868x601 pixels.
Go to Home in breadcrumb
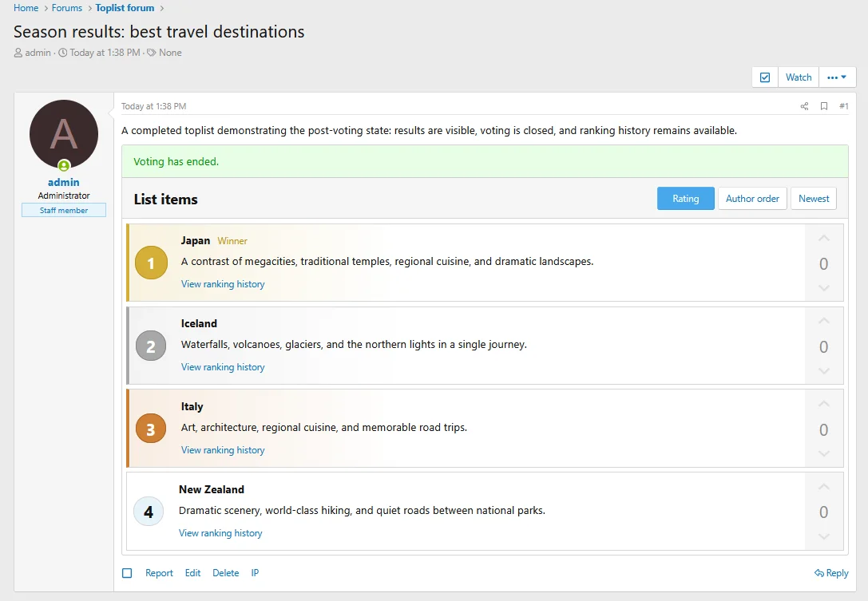[26, 8]
